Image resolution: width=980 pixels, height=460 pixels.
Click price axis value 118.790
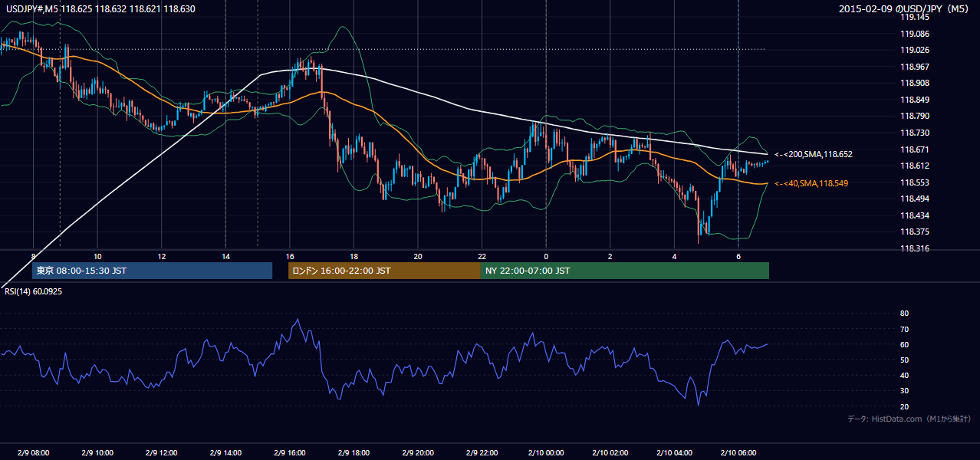(914, 117)
